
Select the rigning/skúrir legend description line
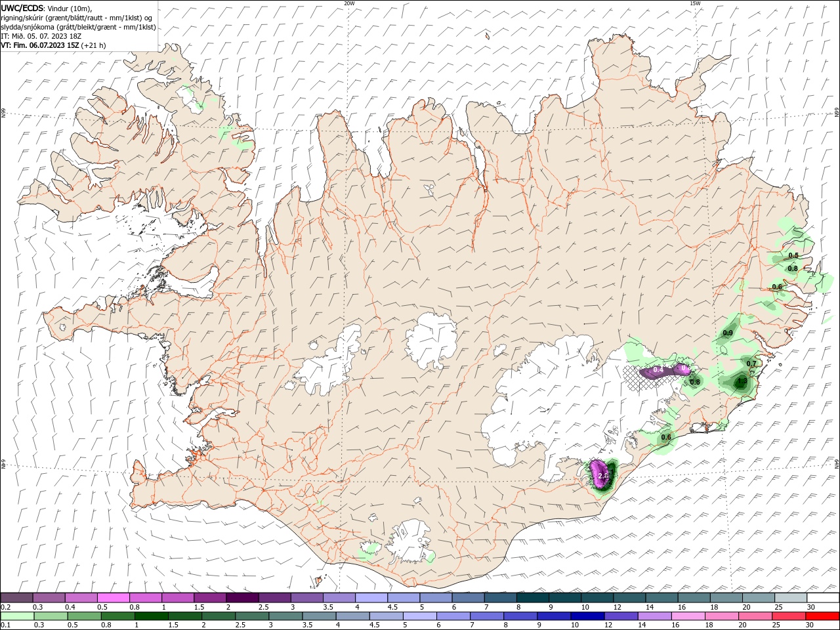(77, 18)
